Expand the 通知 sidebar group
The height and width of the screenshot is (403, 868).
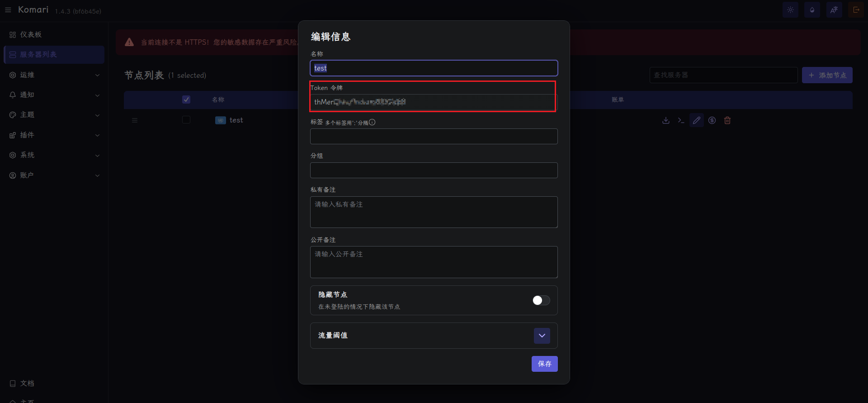(54, 95)
